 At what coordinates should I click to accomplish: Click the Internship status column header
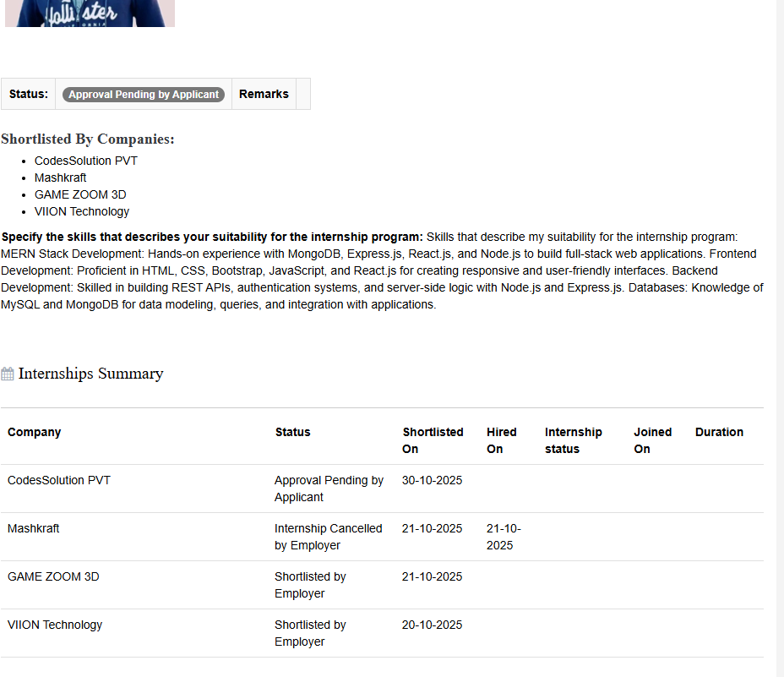pos(574,440)
